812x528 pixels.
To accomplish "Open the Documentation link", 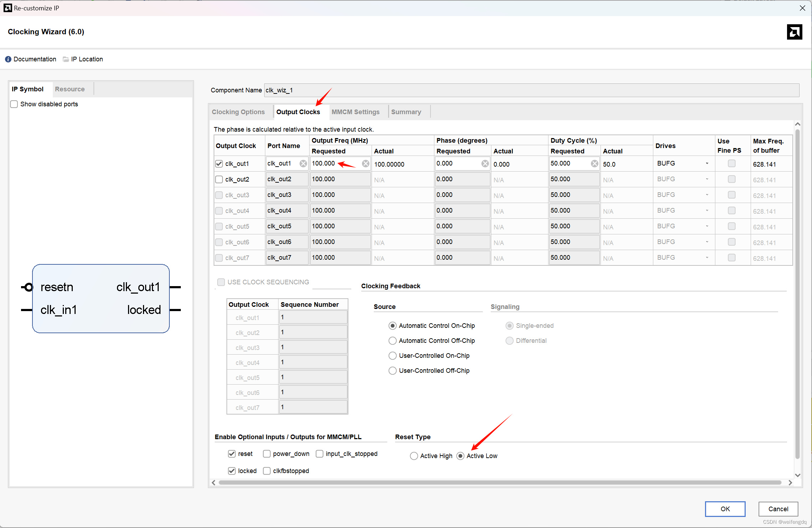I will (35, 59).
